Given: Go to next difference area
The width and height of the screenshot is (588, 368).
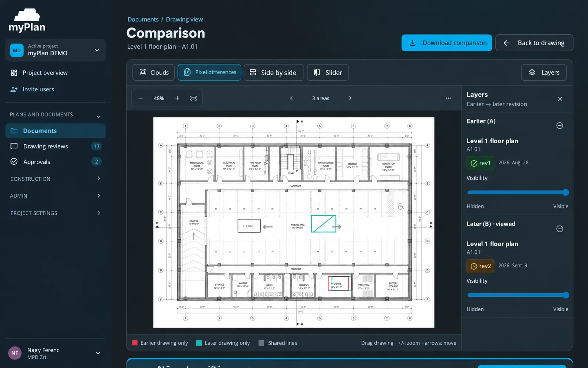Looking at the screenshot, I should click(350, 98).
